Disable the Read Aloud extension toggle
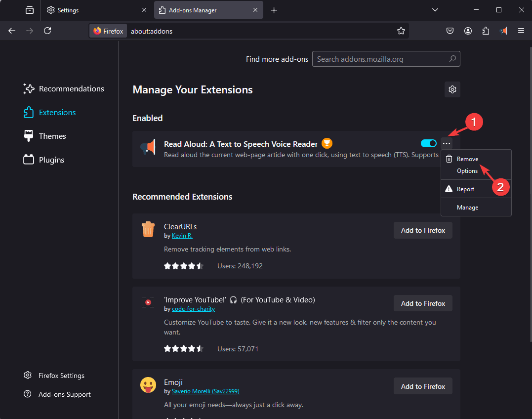Viewport: 532px width, 419px height. click(429, 143)
